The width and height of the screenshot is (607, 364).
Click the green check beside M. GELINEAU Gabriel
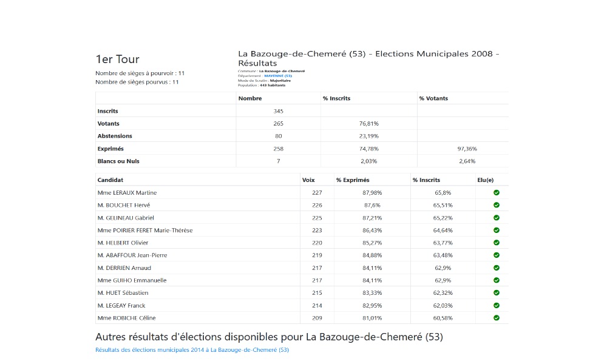point(497,218)
